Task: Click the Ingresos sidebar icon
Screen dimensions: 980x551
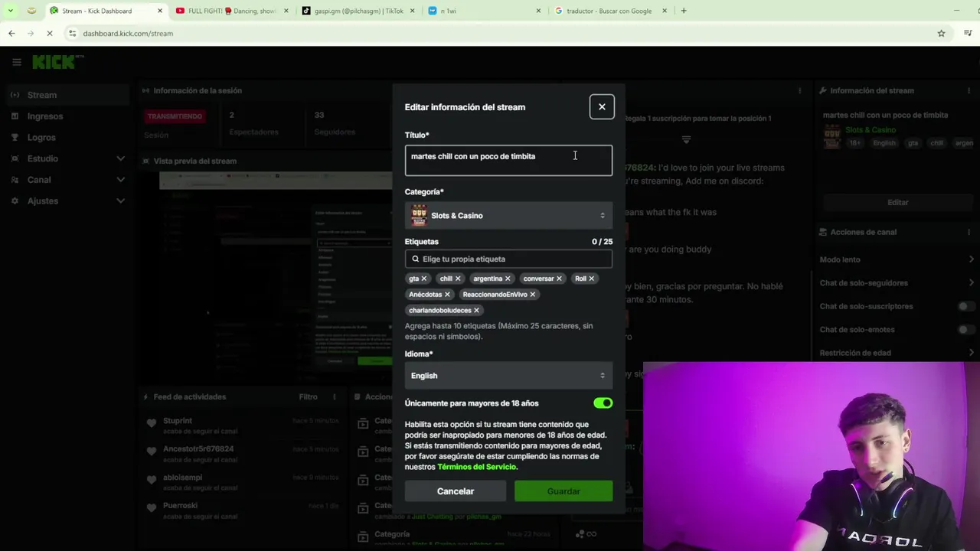Action: (15, 116)
